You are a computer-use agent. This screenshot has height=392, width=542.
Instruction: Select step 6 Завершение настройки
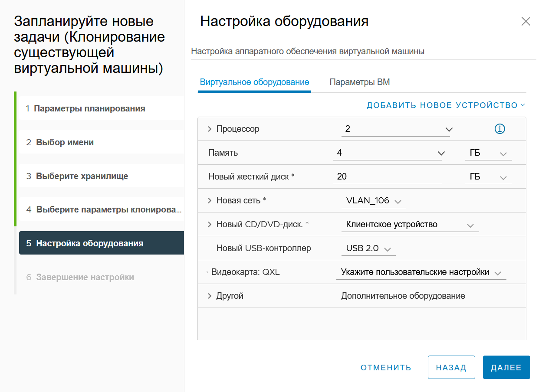pos(102,277)
